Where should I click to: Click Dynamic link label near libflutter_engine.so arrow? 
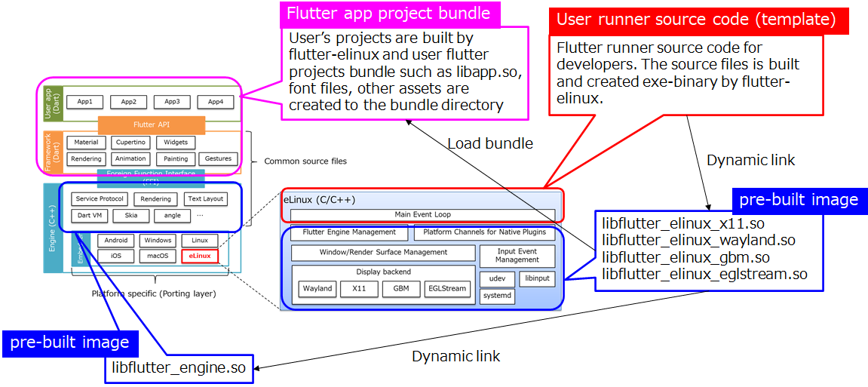(455, 356)
